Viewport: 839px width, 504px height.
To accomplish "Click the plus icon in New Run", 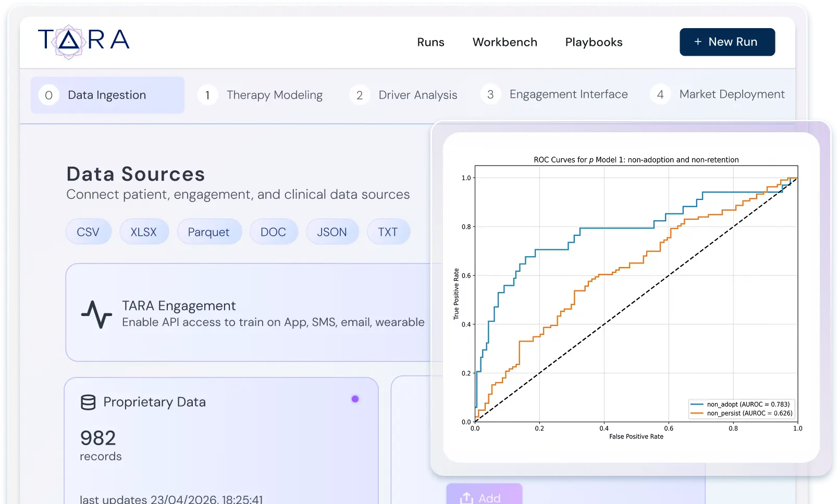I will (x=698, y=42).
